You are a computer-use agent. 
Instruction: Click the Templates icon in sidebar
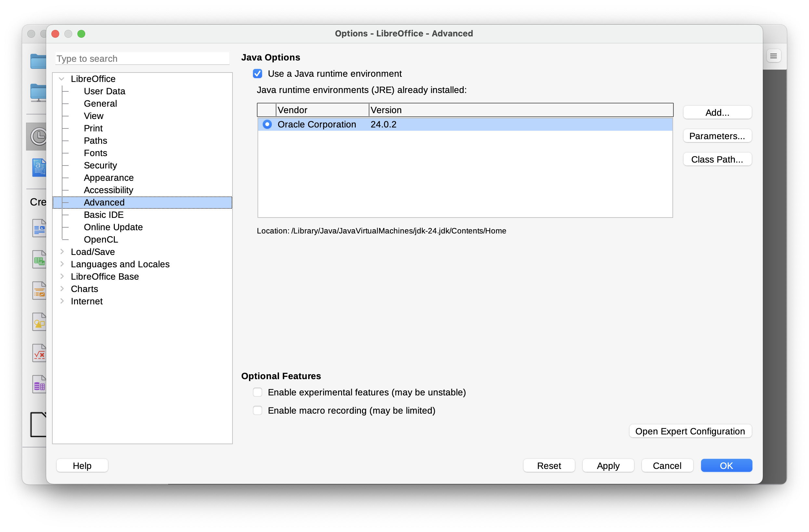tap(39, 167)
